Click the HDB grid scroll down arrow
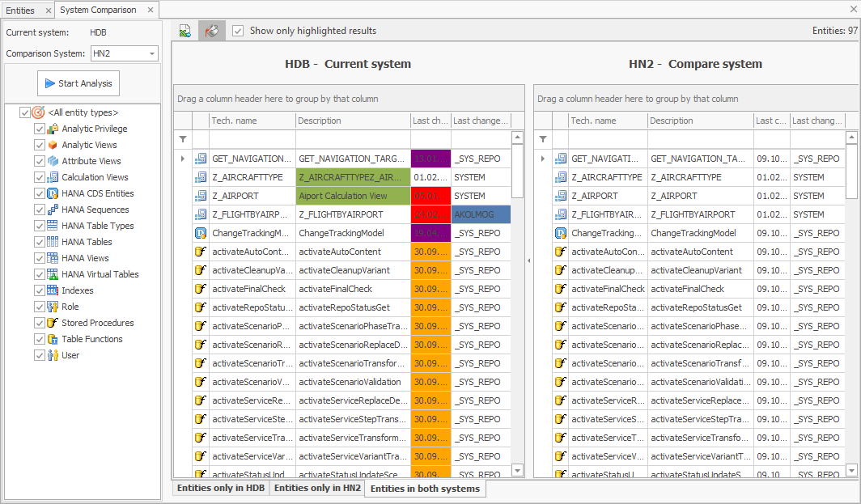The width and height of the screenshot is (861, 504). [518, 471]
